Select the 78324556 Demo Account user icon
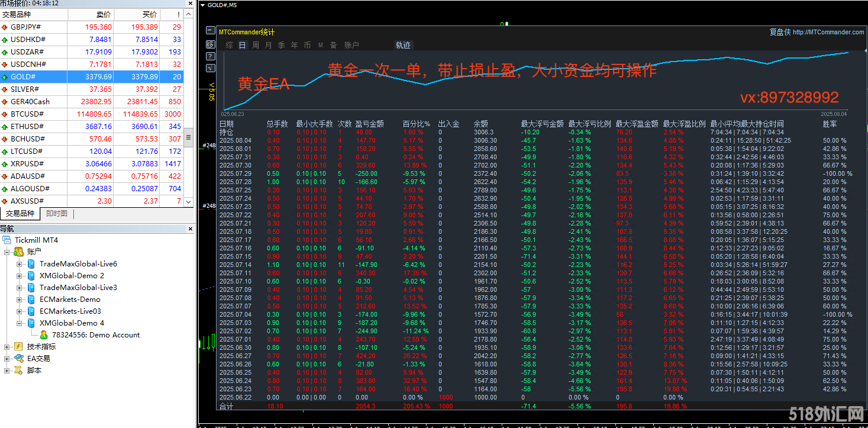Screen dimensions: 868x428 43,334
